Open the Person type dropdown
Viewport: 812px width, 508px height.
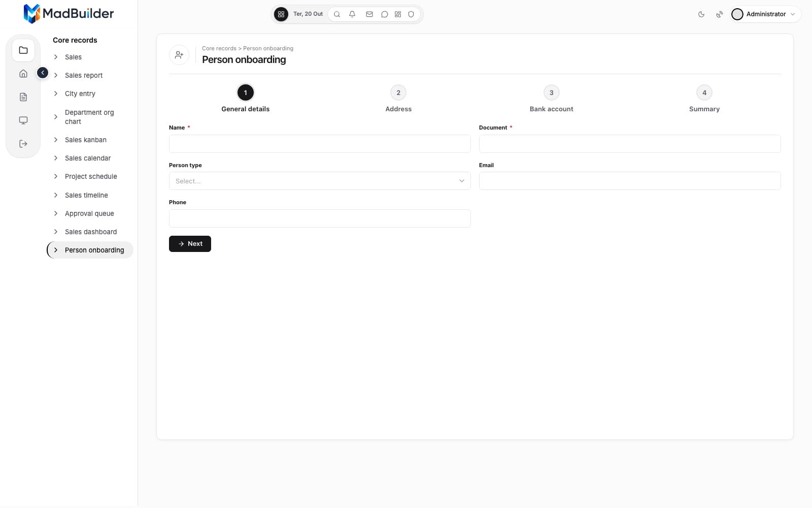click(320, 181)
